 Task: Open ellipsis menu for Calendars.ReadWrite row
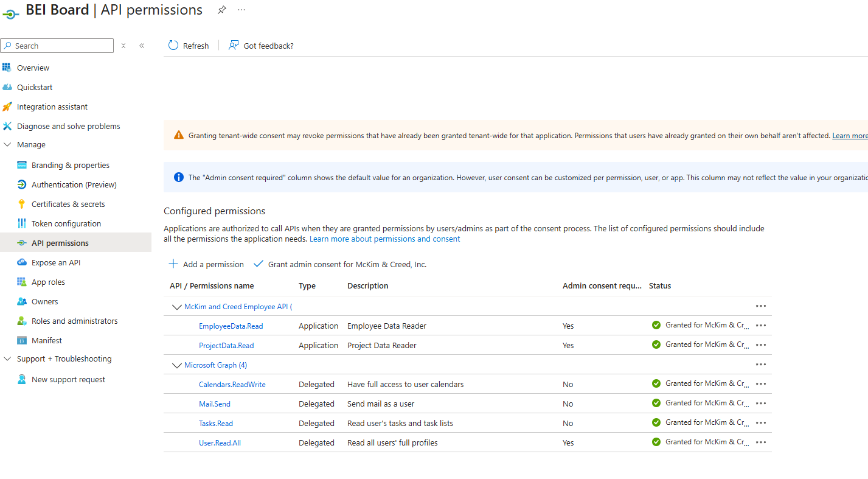(761, 384)
